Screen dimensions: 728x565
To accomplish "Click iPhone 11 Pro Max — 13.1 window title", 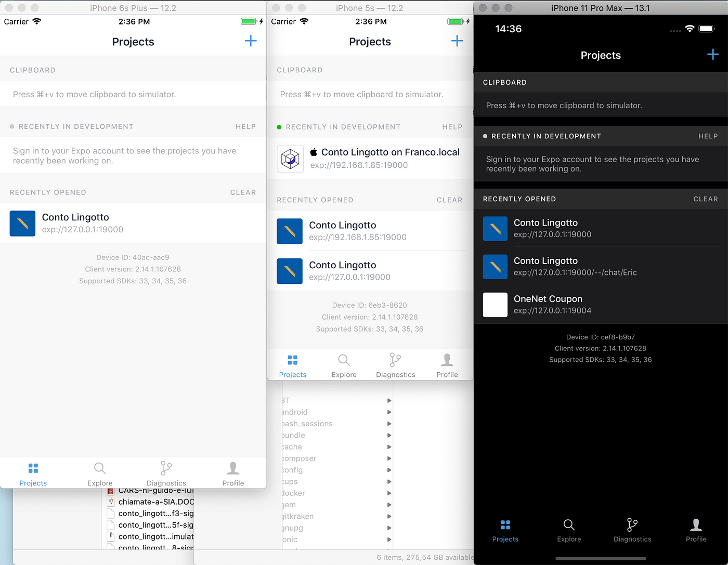I will 601,8.
